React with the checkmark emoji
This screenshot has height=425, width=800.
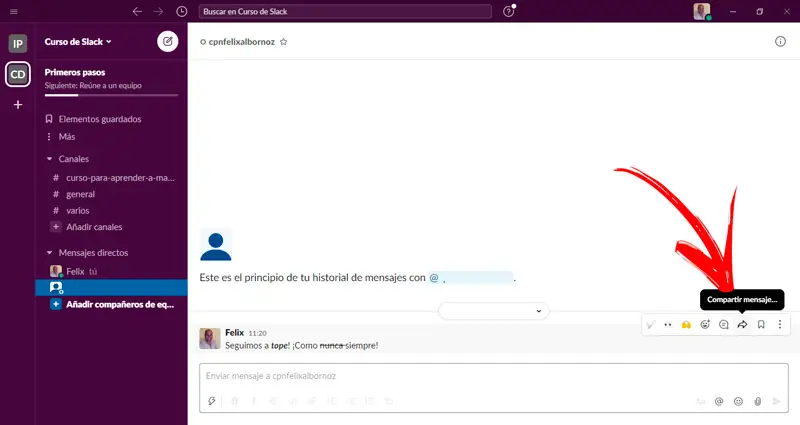click(650, 324)
